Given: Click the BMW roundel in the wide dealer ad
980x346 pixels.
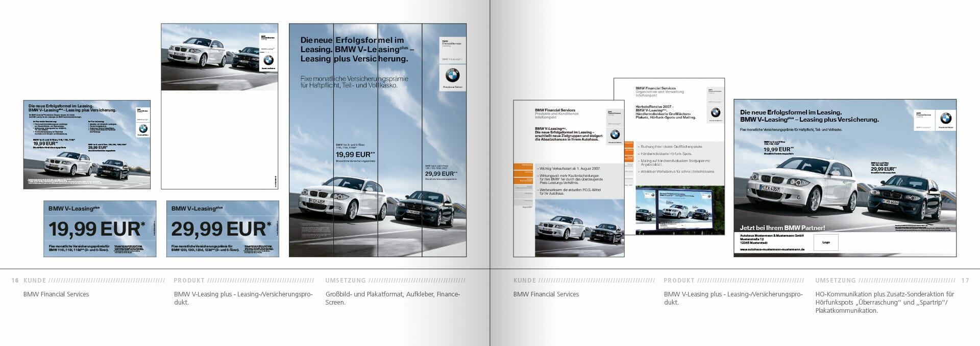Looking at the screenshot, I should [x=946, y=118].
